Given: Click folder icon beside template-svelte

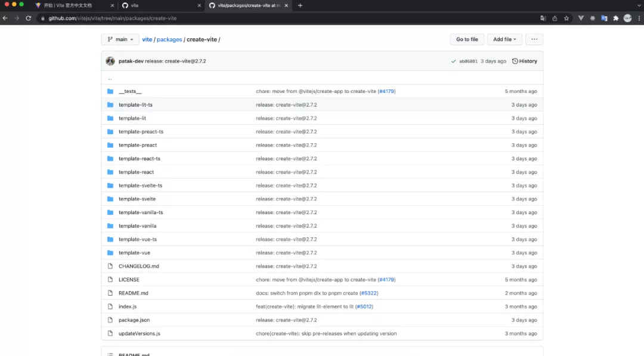Looking at the screenshot, I should [110, 199].
